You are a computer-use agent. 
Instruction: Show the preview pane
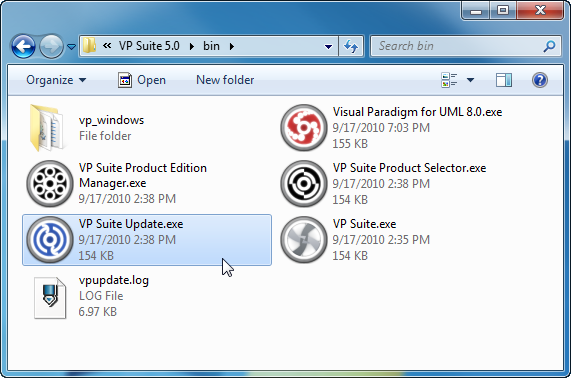coord(504,80)
